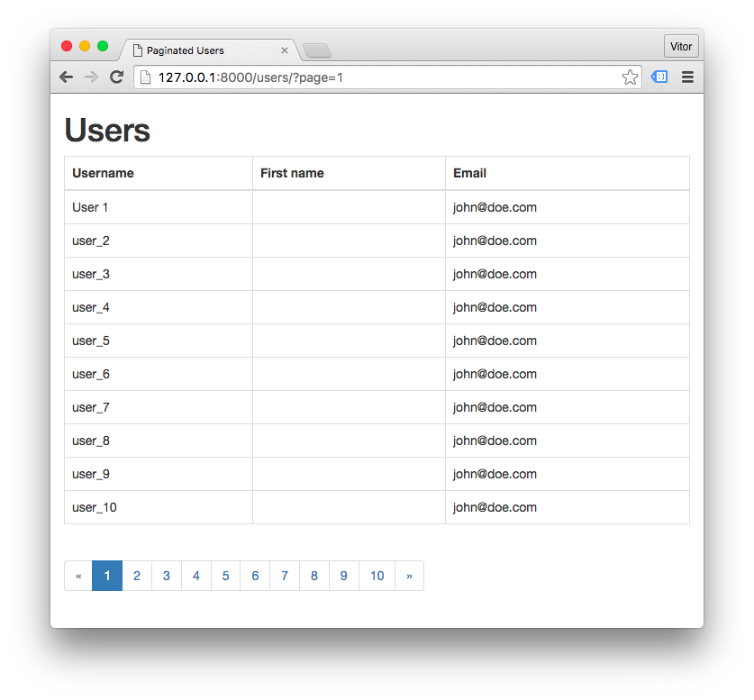The width and height of the screenshot is (754, 700).
Task: Click the Users page heading
Action: [107, 131]
